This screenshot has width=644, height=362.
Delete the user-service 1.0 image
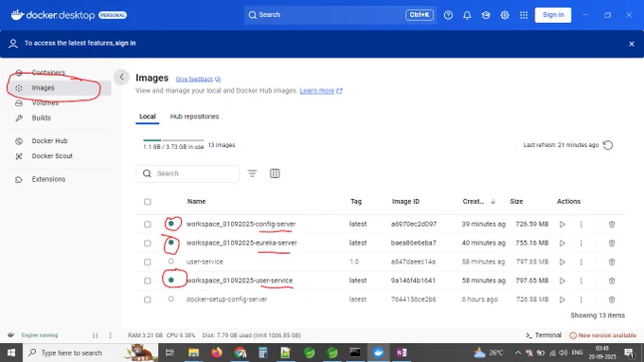pyautogui.click(x=612, y=262)
